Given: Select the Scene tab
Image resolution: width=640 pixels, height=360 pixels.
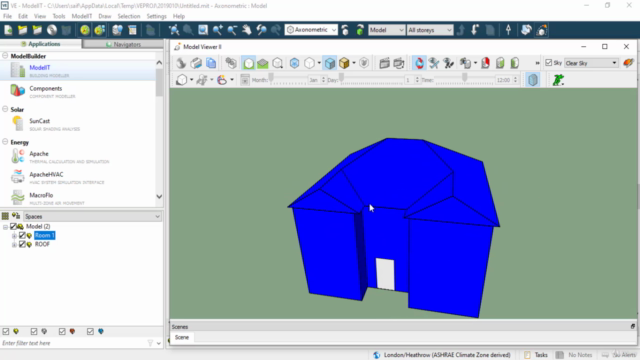Looking at the screenshot, I should pos(182,337).
